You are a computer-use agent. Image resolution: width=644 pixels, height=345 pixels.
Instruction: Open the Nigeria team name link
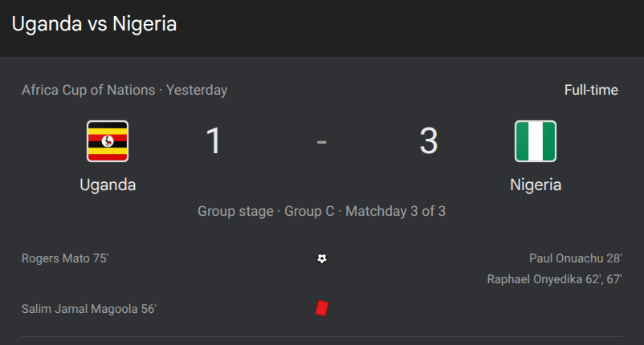[536, 185]
